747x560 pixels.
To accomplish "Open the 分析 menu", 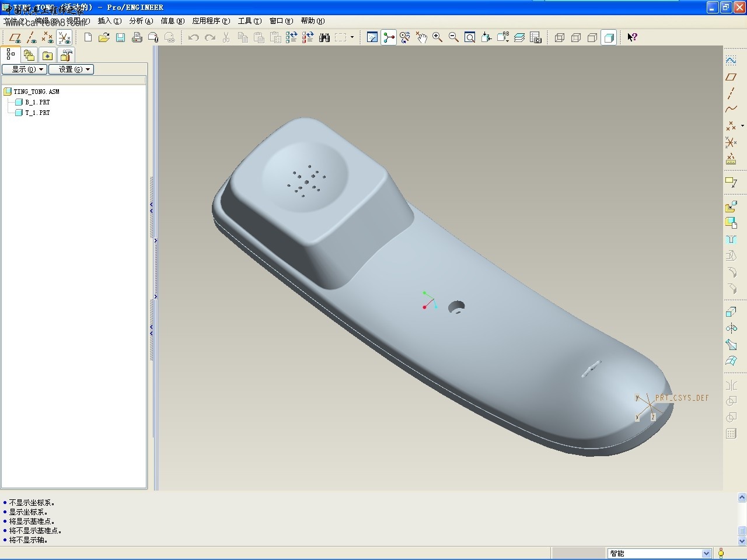I will click(x=141, y=21).
